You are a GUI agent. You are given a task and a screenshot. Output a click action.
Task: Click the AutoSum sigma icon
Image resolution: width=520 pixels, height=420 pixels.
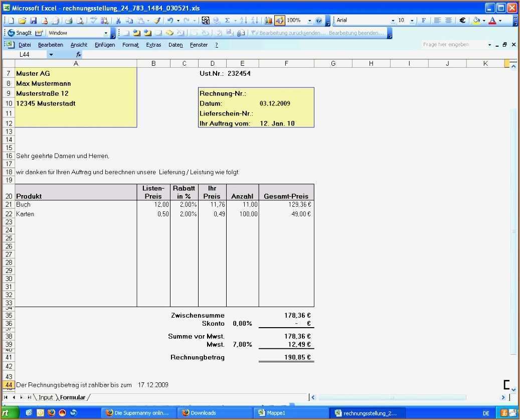pyautogui.click(x=227, y=21)
